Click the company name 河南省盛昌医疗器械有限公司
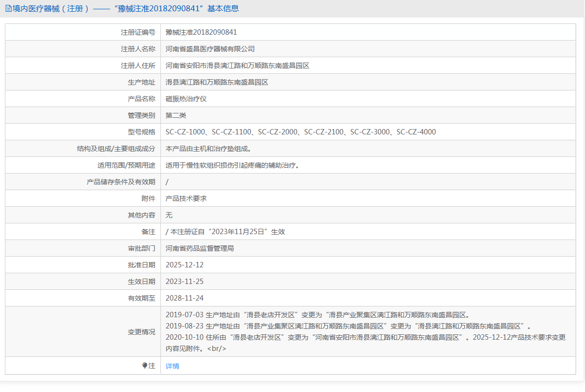 [x=210, y=49]
